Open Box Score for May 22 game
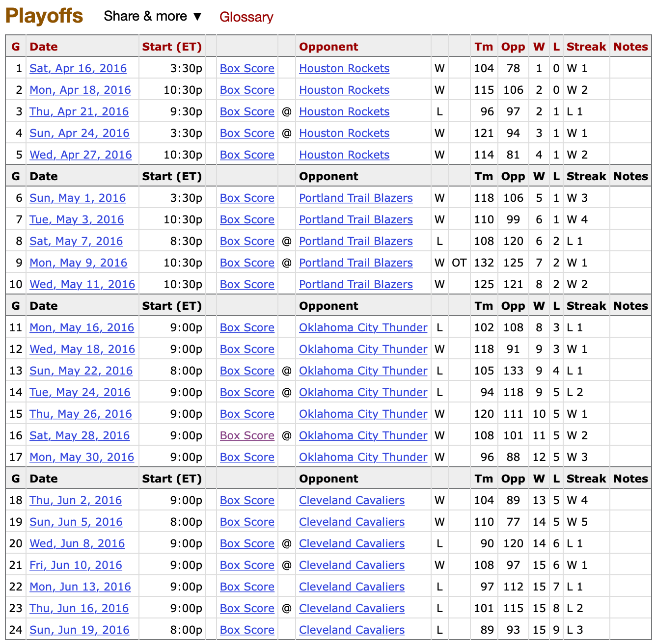 click(247, 371)
